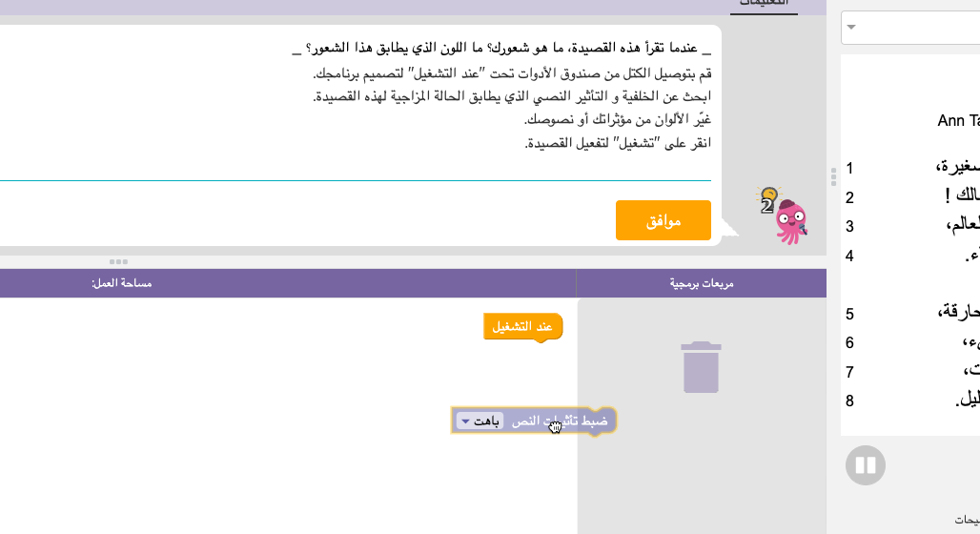Image resolution: width=980 pixels, height=534 pixels.
Task: Pause the poem with the round pause button
Action: (x=866, y=465)
